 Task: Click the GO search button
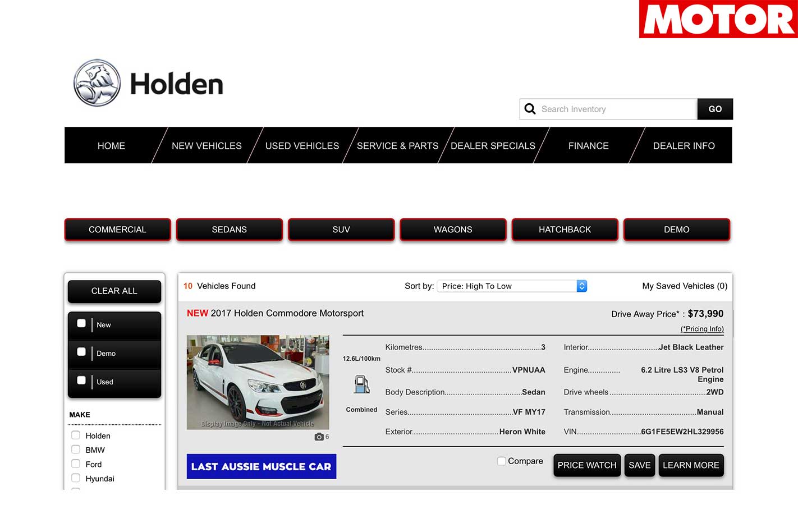(x=715, y=109)
